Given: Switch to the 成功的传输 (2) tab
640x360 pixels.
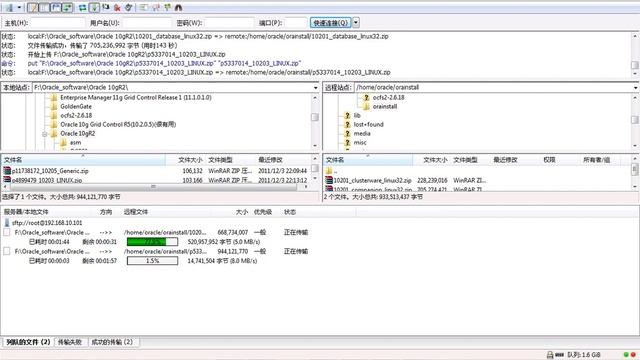Looking at the screenshot, I should pyautogui.click(x=112, y=342).
